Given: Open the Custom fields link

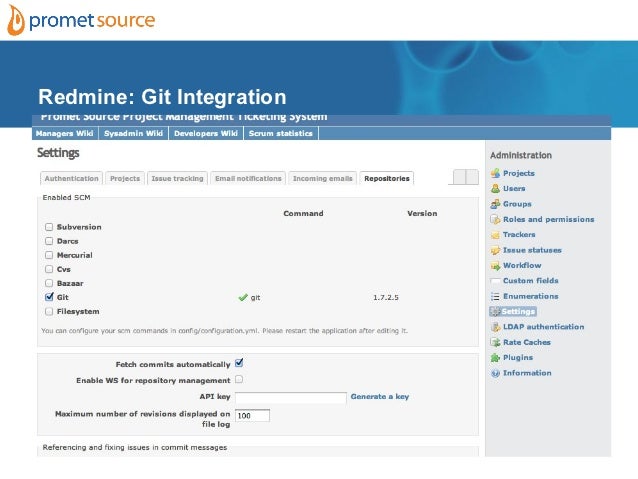Looking at the screenshot, I should pyautogui.click(x=531, y=281).
